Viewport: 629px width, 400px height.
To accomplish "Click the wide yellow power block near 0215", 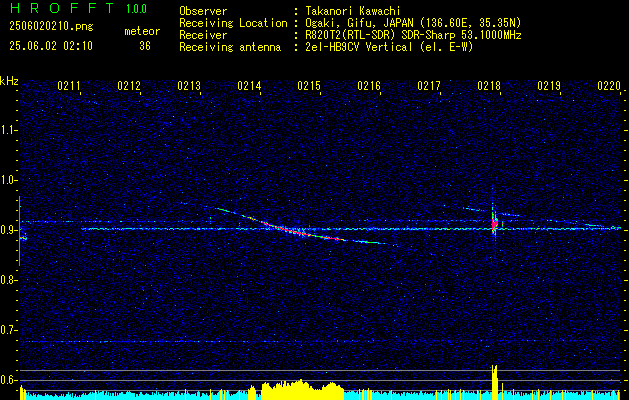I will click(302, 390).
